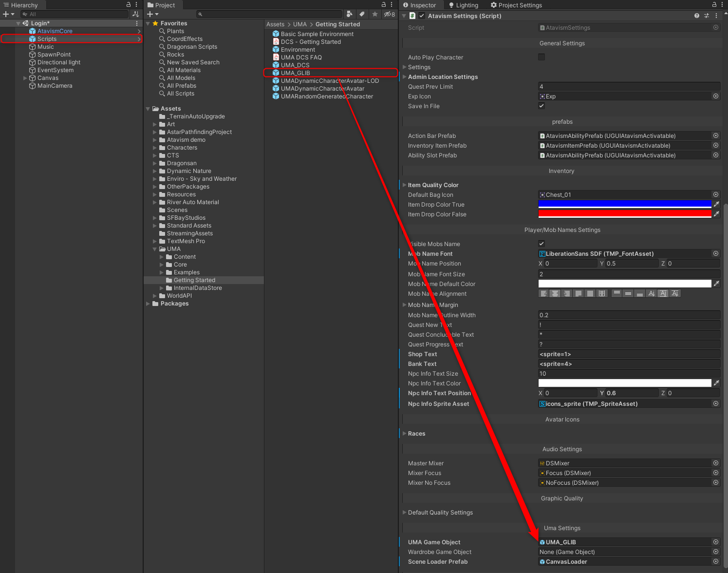
Task: Toggle the Auto Play Character checkbox
Action: tap(541, 57)
